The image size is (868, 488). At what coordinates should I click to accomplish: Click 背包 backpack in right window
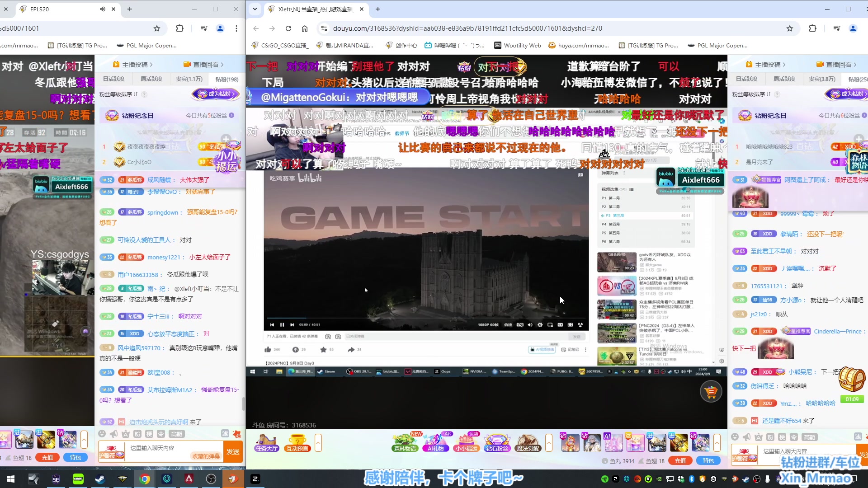coord(708,461)
